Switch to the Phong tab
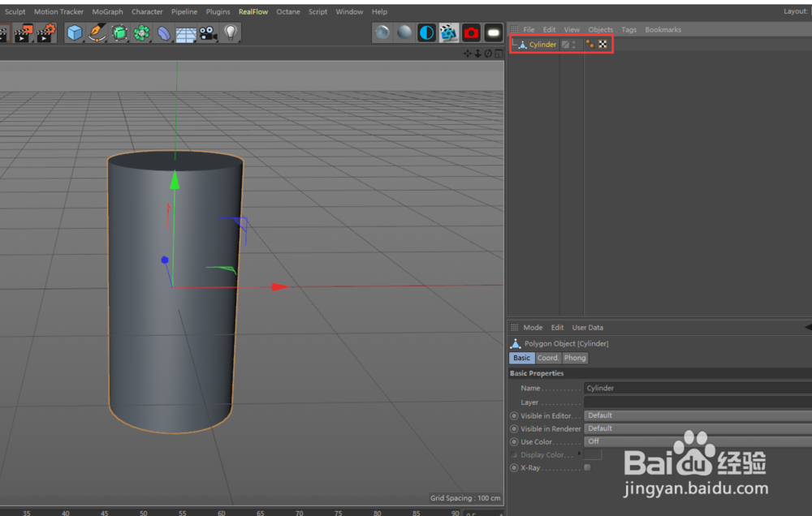Screen dimensions: 812x516 575,358
